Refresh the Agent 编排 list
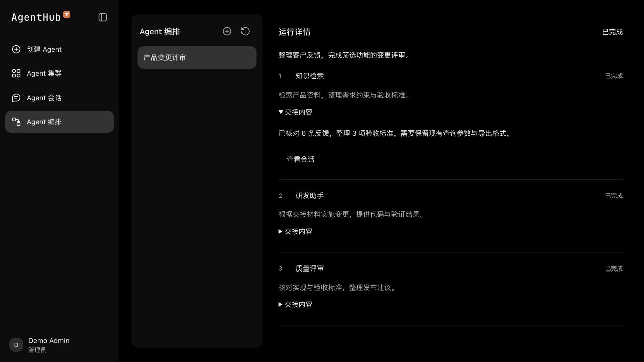 point(245,31)
